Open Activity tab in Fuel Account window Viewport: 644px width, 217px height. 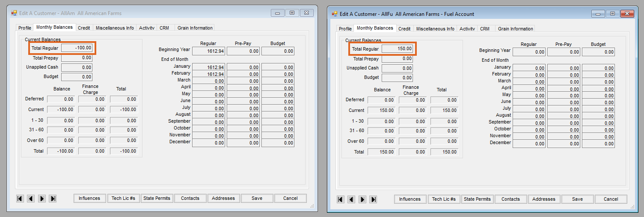point(467,29)
